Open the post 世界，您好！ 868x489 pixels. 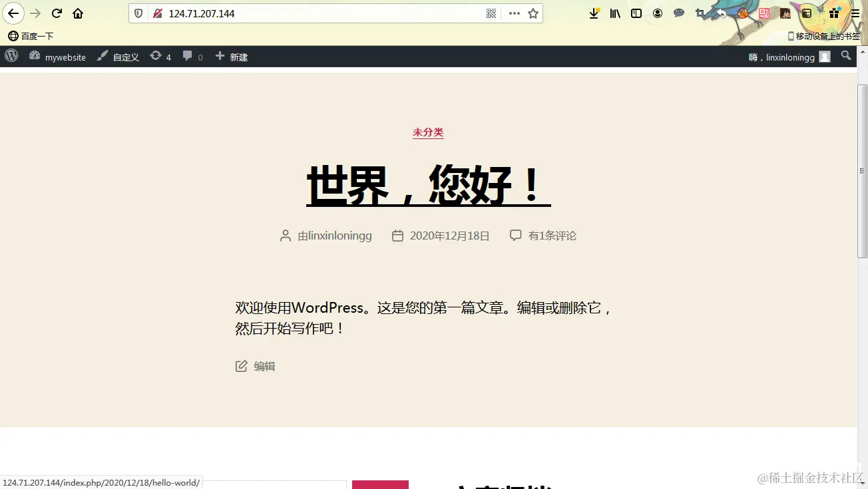[x=427, y=182]
